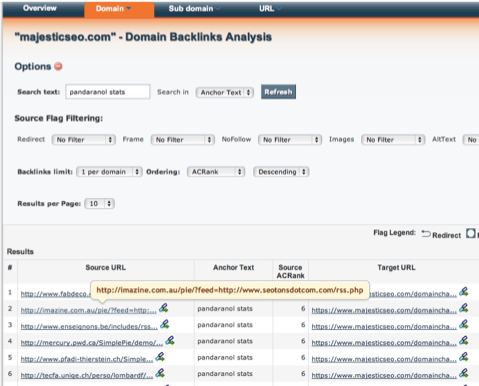This screenshot has height=386, width=479.
Task: Switch to the Sub domain tab
Action: 194,9
